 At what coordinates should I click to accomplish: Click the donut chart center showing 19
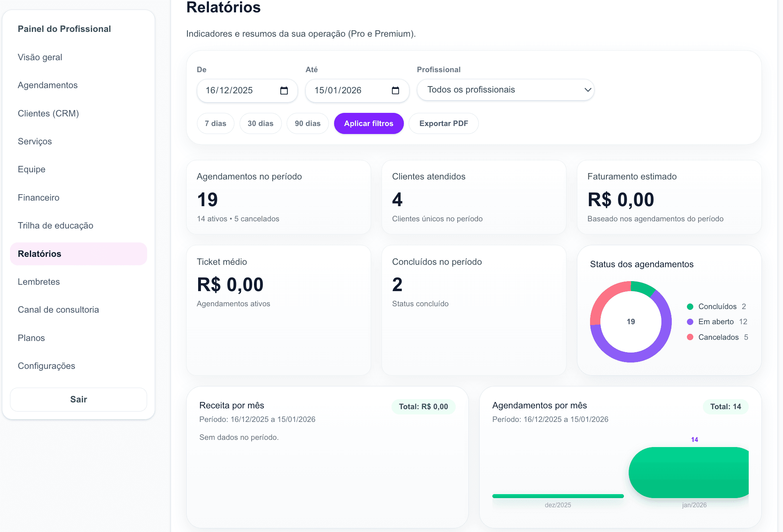point(631,322)
